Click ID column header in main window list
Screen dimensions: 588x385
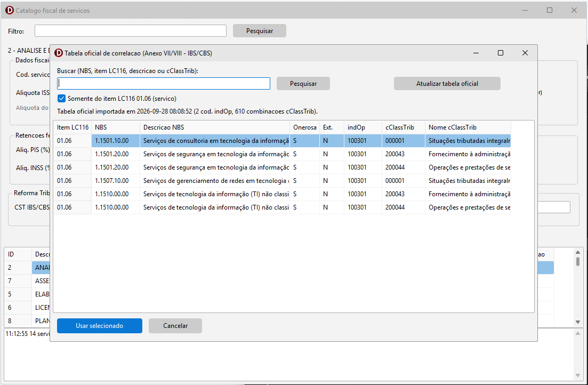pos(18,254)
